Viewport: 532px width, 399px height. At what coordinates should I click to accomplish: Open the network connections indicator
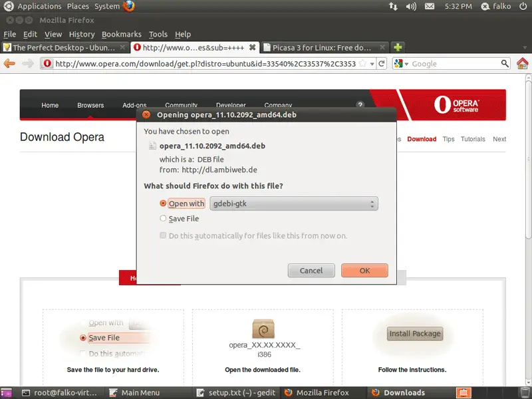pos(393,6)
